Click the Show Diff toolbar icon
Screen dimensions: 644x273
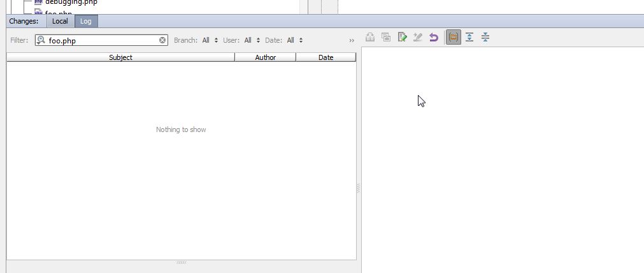[370, 38]
